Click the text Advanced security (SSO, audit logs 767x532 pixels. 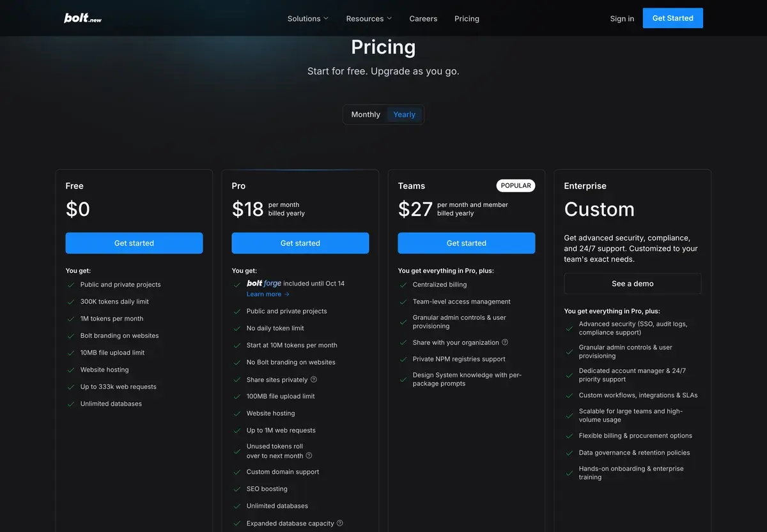(633, 324)
